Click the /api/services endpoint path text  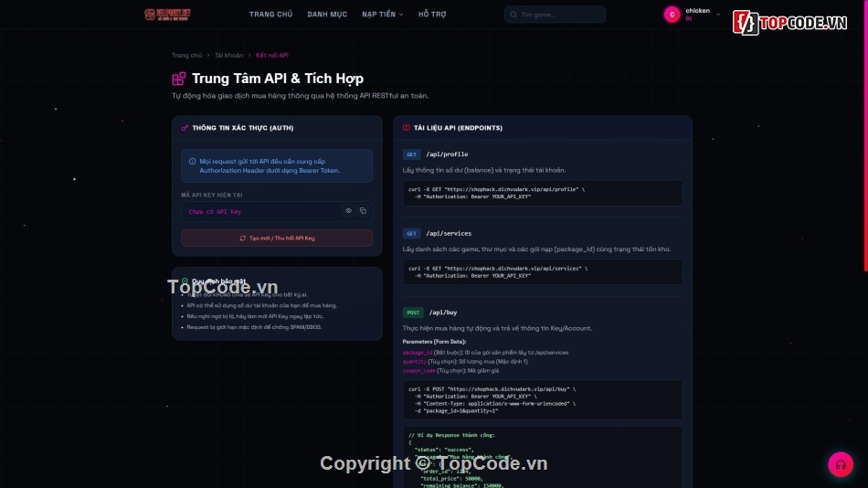(x=449, y=234)
